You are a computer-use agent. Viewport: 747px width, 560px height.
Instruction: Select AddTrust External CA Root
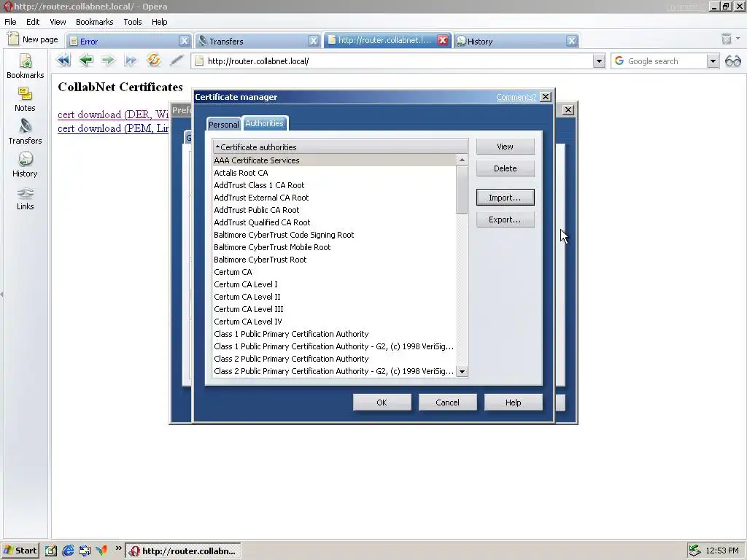click(334, 198)
